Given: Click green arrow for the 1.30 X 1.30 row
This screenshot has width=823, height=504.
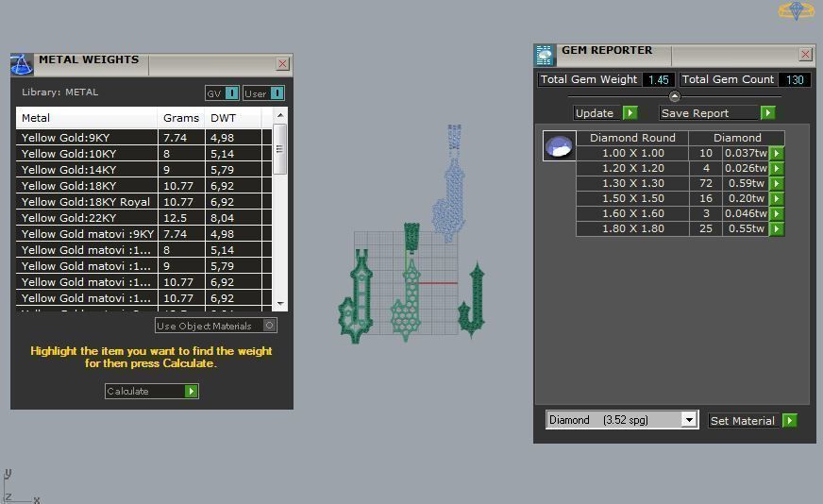Looking at the screenshot, I should [777, 184].
